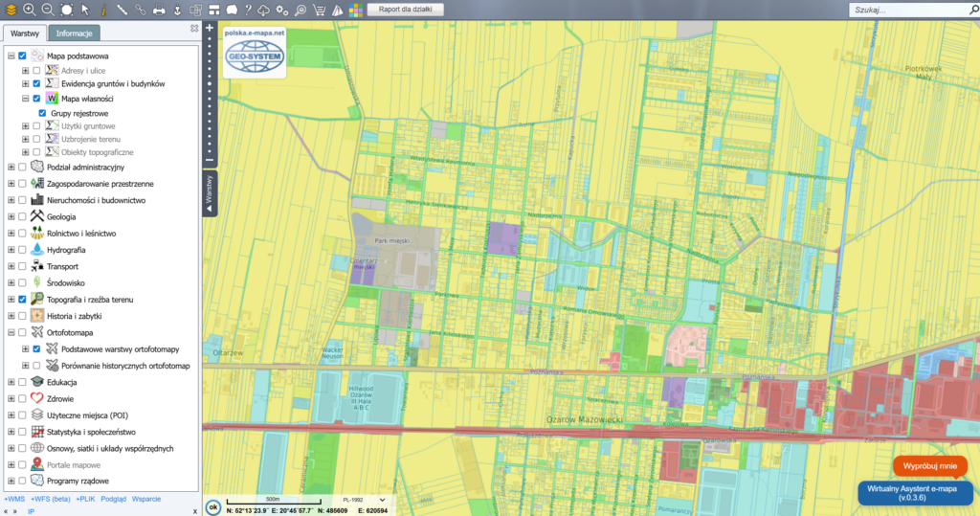Switch to the Informacje tab
Viewport: 980px width, 516px height.
(74, 34)
